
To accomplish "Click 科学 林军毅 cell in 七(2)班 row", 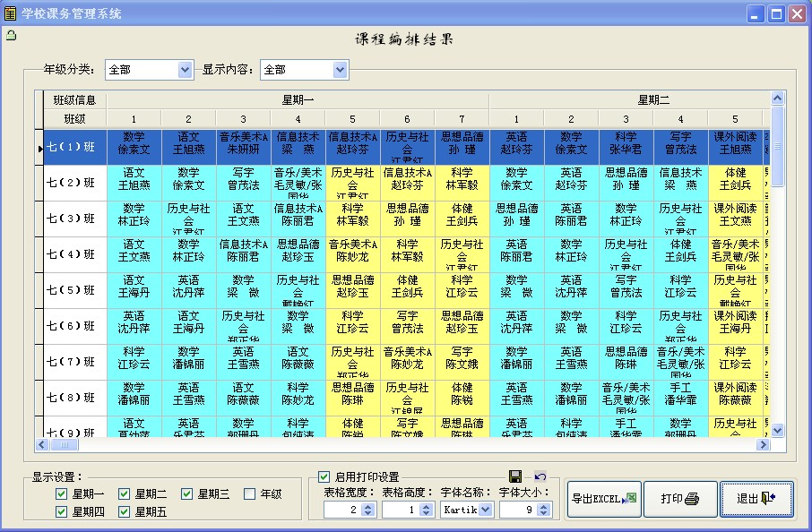I will pos(462,183).
